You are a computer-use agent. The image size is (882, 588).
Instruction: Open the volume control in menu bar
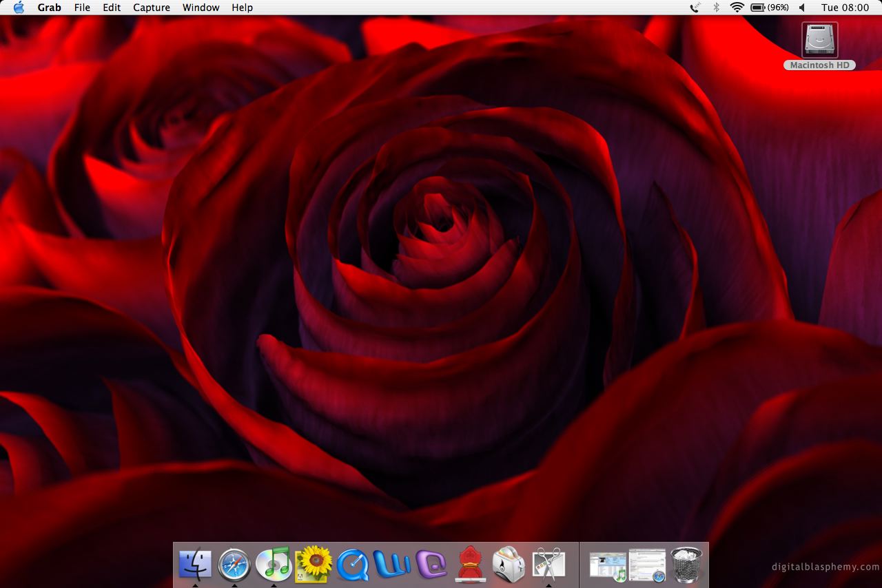coord(802,8)
